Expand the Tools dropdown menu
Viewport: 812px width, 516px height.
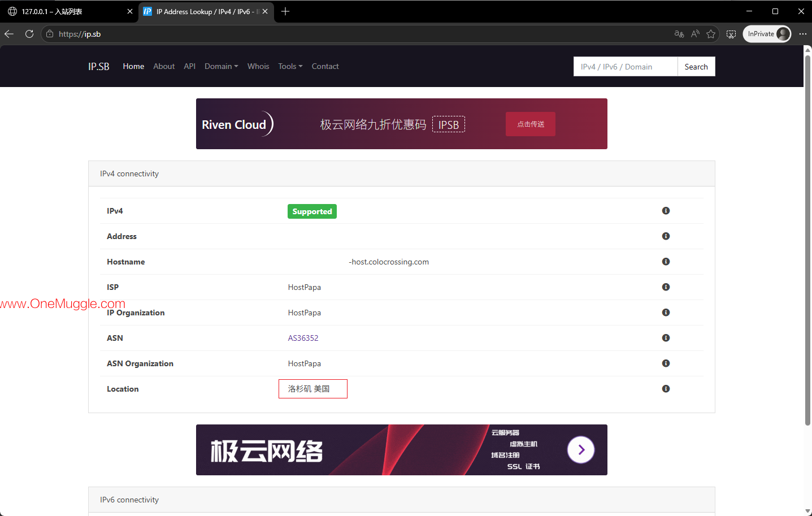290,66
